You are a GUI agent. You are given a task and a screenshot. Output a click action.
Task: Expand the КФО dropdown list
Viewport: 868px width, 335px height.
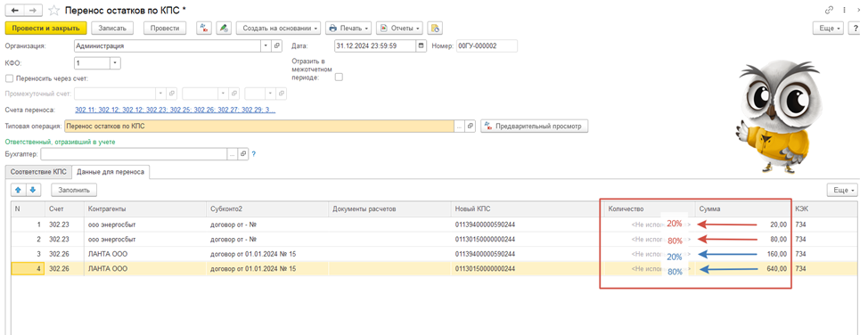[115, 63]
